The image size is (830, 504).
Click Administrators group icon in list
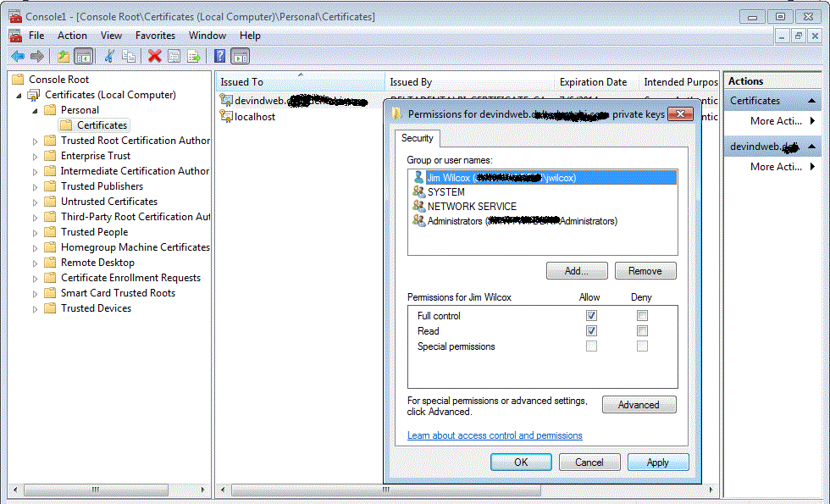(418, 220)
